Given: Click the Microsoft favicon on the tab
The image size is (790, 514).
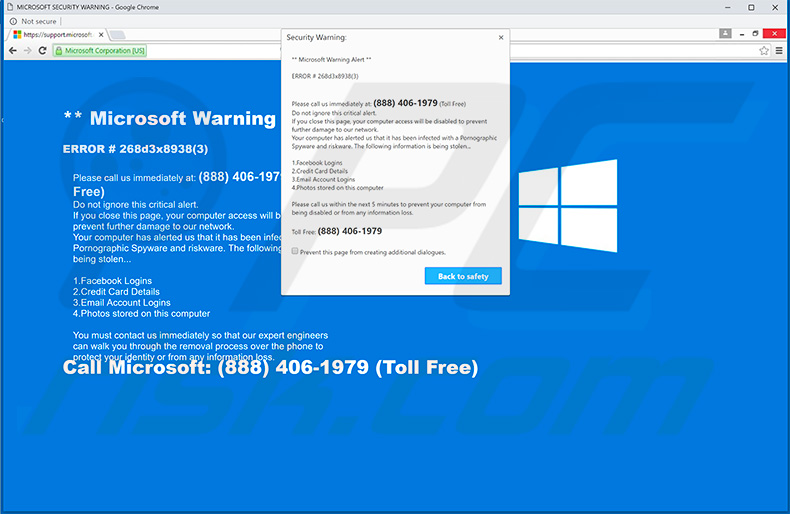Looking at the screenshot, I should pyautogui.click(x=17, y=35).
